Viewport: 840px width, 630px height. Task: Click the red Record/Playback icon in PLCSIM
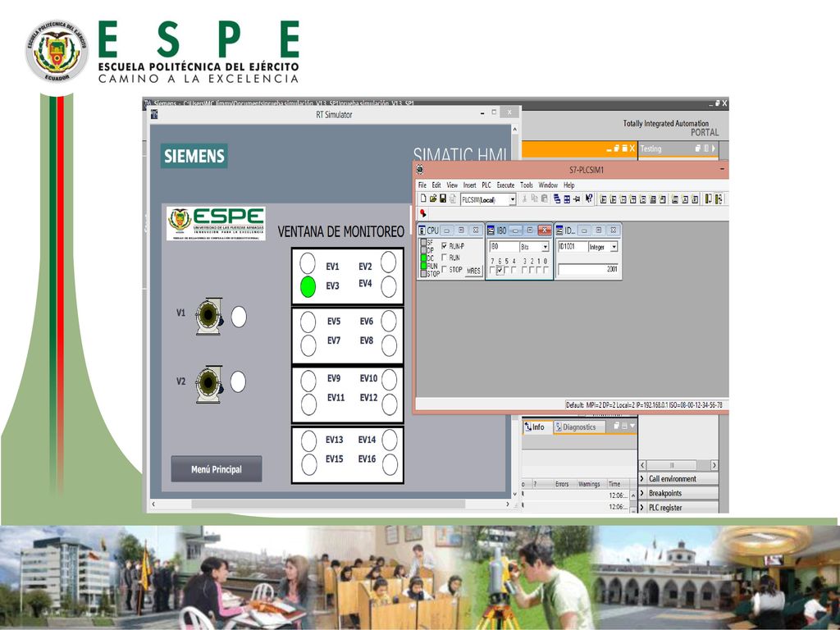[x=423, y=213]
